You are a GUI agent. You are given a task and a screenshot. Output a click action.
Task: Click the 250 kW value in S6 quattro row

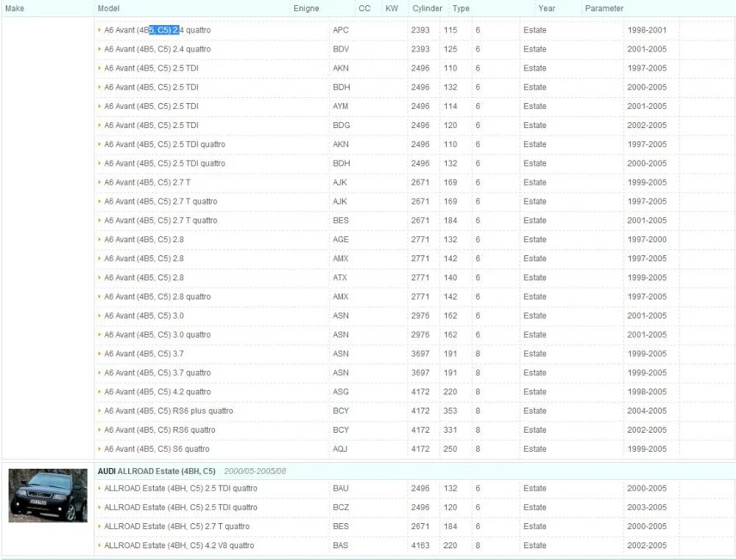[450, 449]
